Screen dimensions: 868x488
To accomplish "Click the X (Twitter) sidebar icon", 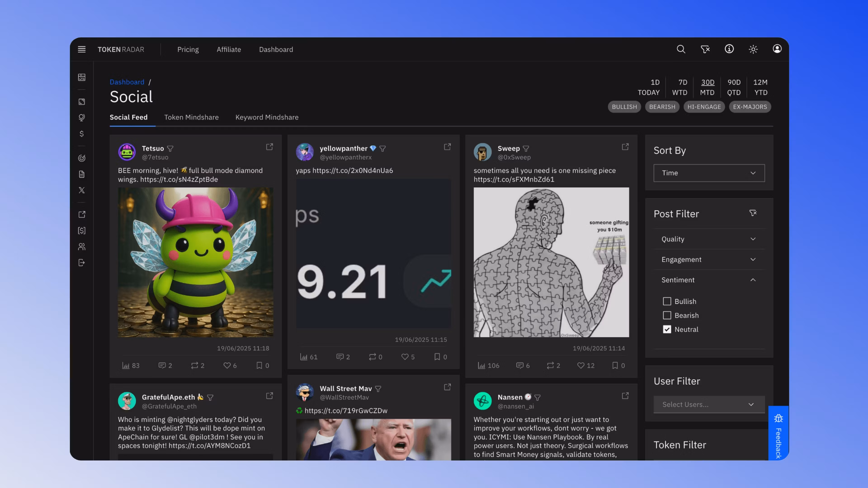I will click(x=82, y=190).
